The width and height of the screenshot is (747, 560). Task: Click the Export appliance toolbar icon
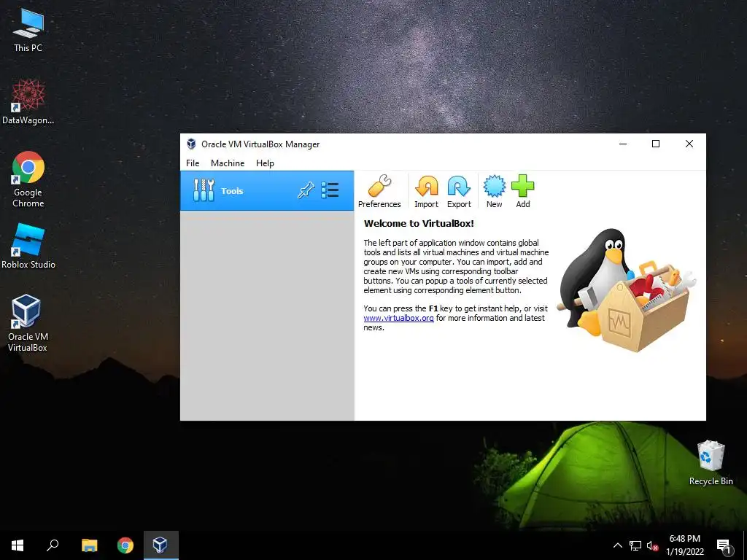coord(459,192)
